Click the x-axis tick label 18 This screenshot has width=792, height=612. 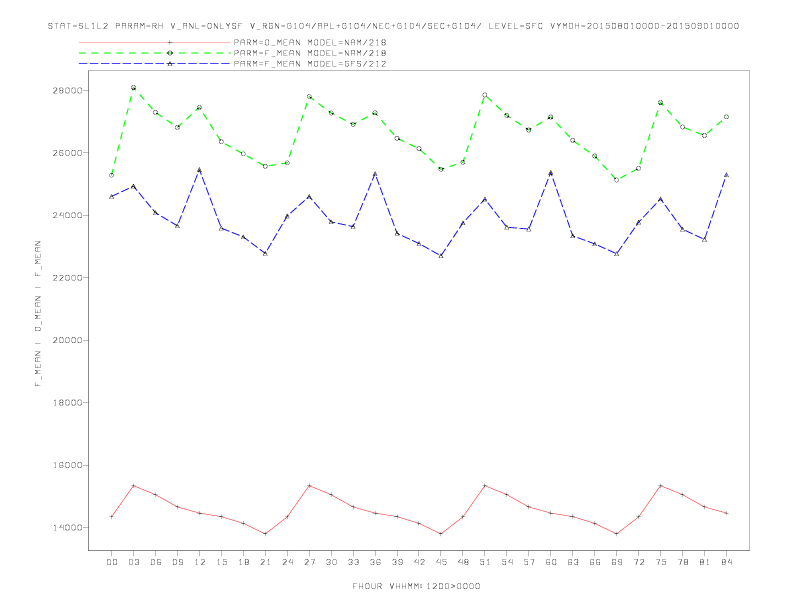(243, 562)
